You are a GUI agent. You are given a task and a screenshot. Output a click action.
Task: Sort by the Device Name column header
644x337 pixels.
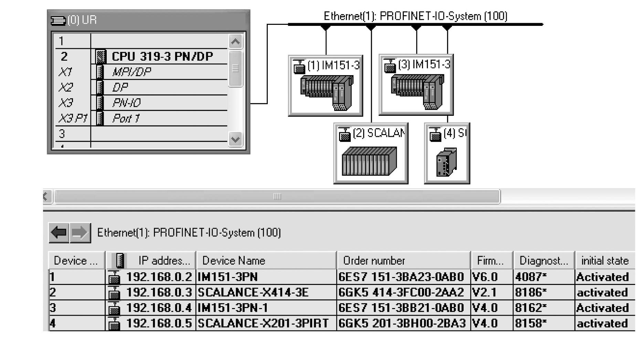pyautogui.click(x=266, y=261)
